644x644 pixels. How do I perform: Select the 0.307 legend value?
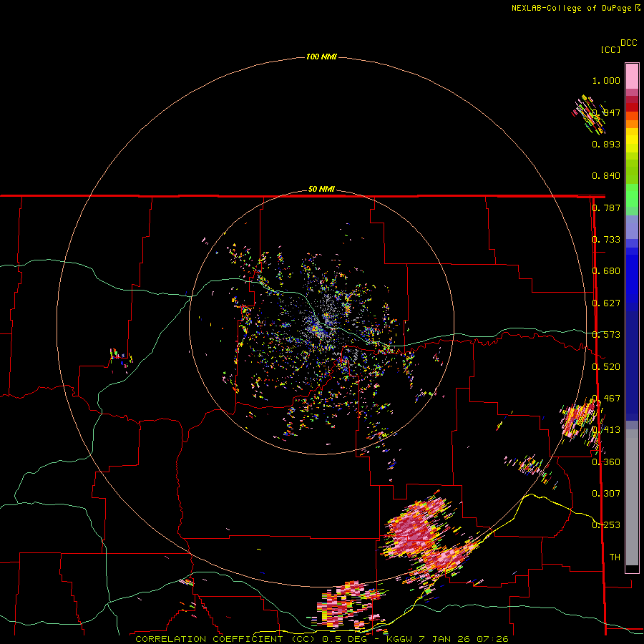[606, 494]
